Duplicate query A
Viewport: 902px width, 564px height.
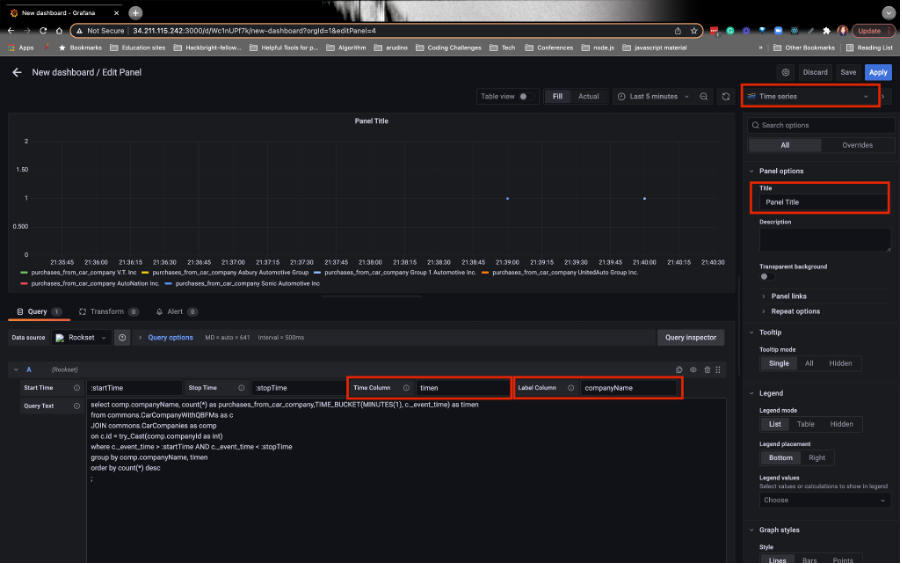[679, 370]
